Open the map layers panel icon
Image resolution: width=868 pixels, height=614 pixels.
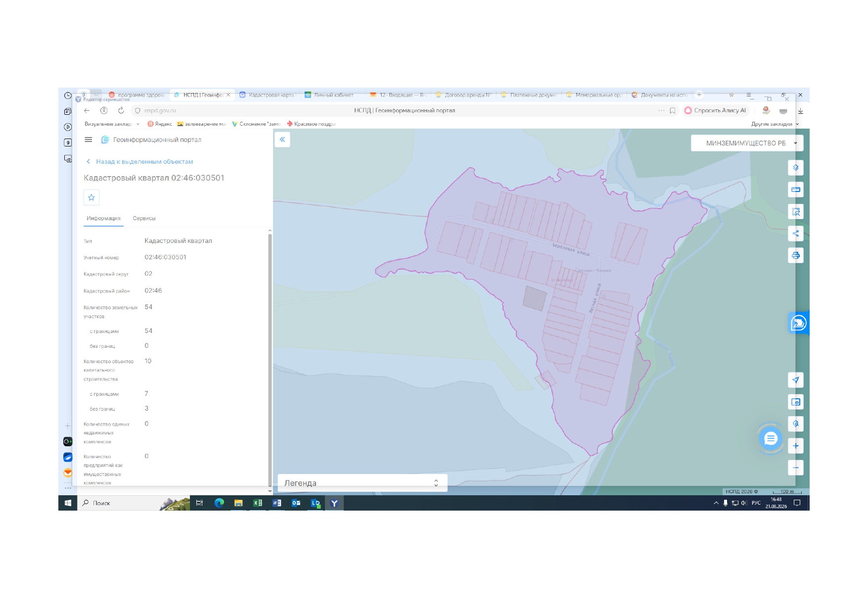tap(795, 168)
